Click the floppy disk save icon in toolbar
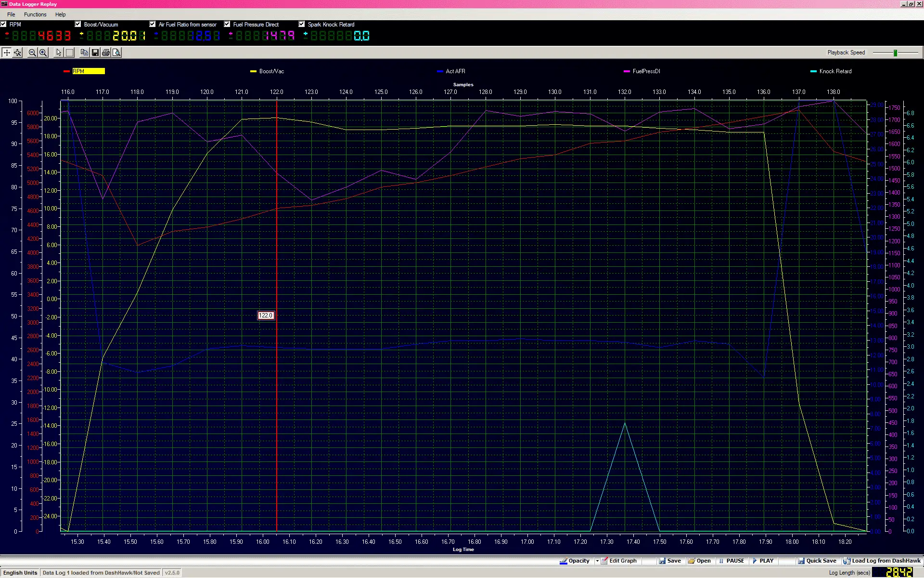Viewport: 924px width, 578px height. pyautogui.click(x=95, y=53)
